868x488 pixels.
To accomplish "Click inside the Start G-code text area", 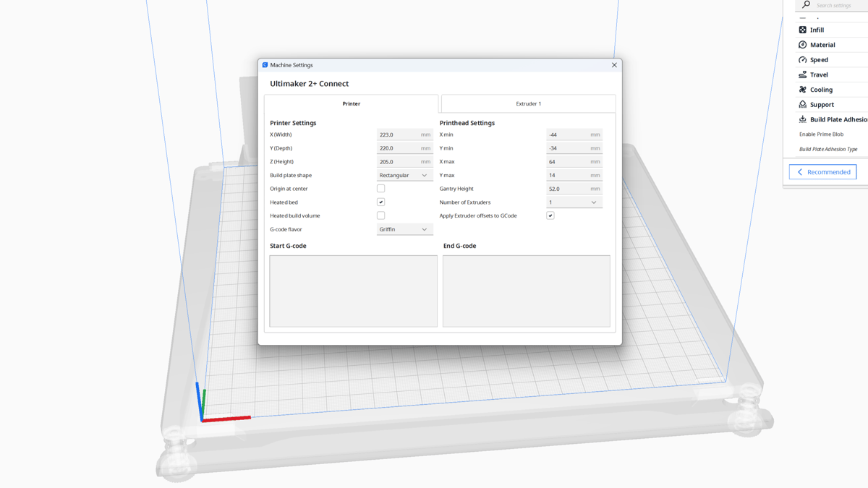I will click(x=353, y=291).
